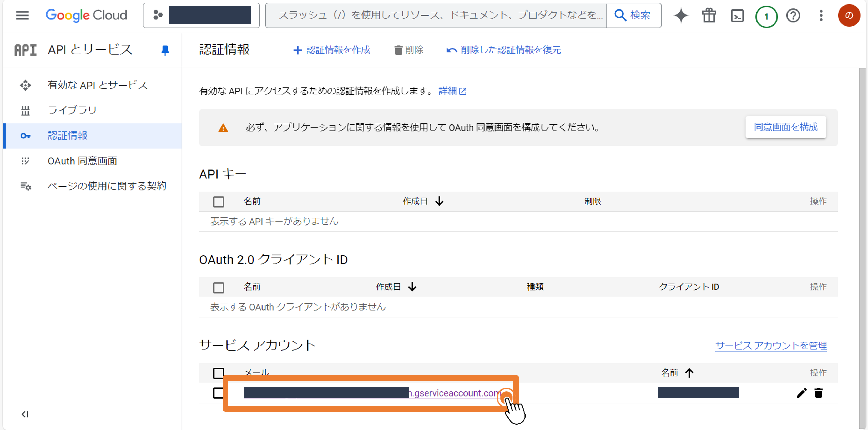
Task: Toggle select-all checkbox for サービス アカウント
Action: pos(219,373)
